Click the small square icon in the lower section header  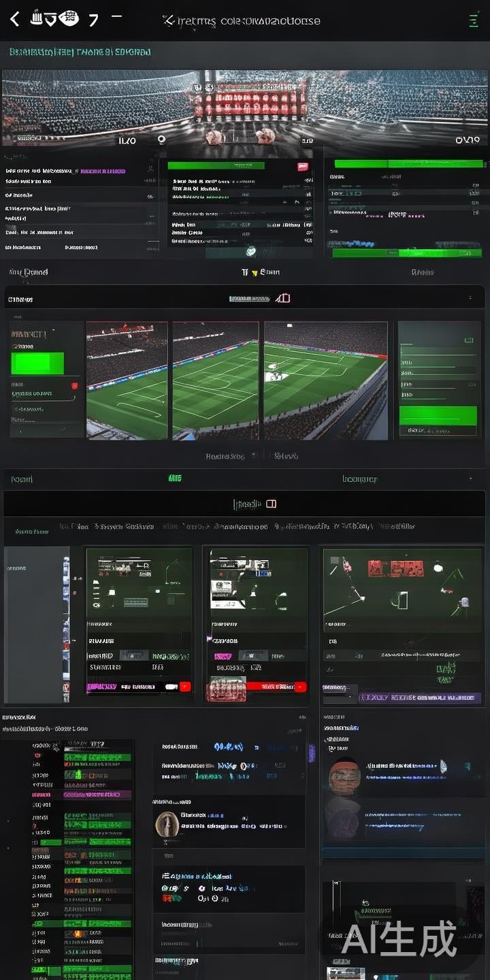271,504
